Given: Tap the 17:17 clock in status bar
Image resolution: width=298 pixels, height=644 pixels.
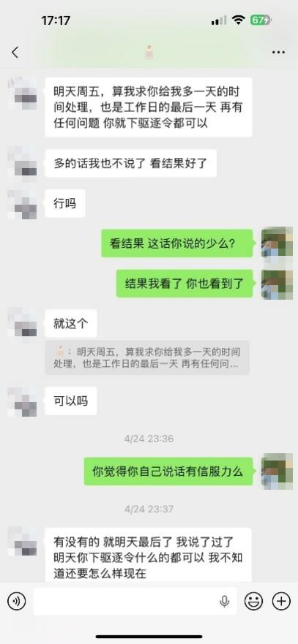Looking at the screenshot, I should point(56,20).
